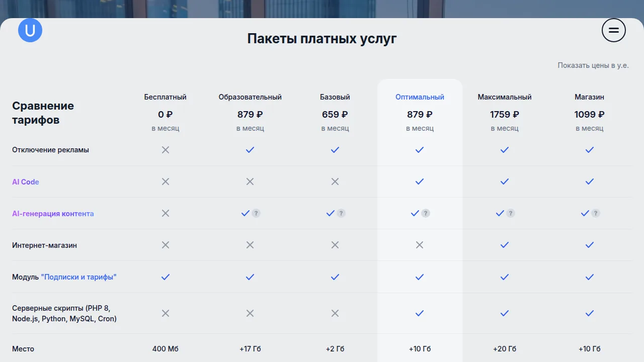
Task: Click help icon for AI-генерация in Базовый column
Action: pos(341,213)
